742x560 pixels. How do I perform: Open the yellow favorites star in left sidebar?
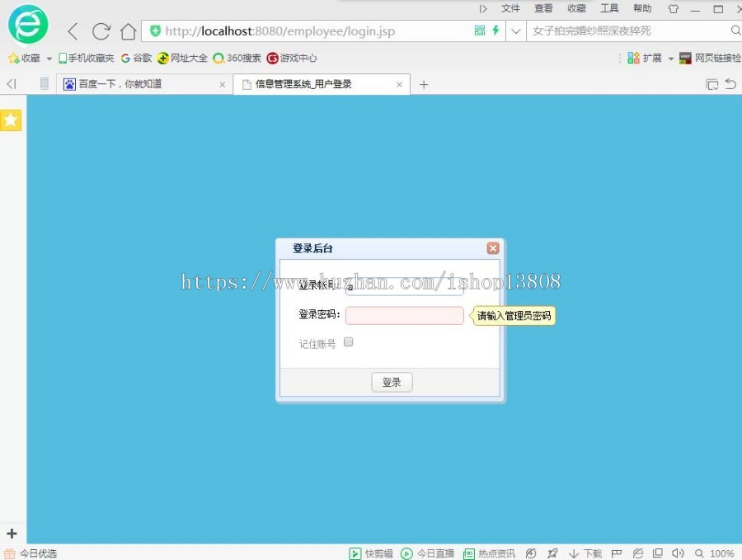pos(11,120)
